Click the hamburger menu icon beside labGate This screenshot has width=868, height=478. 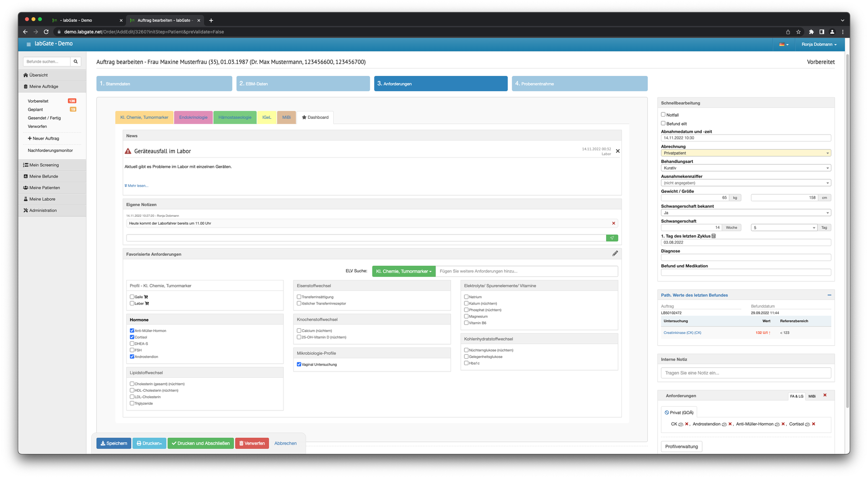28,44
